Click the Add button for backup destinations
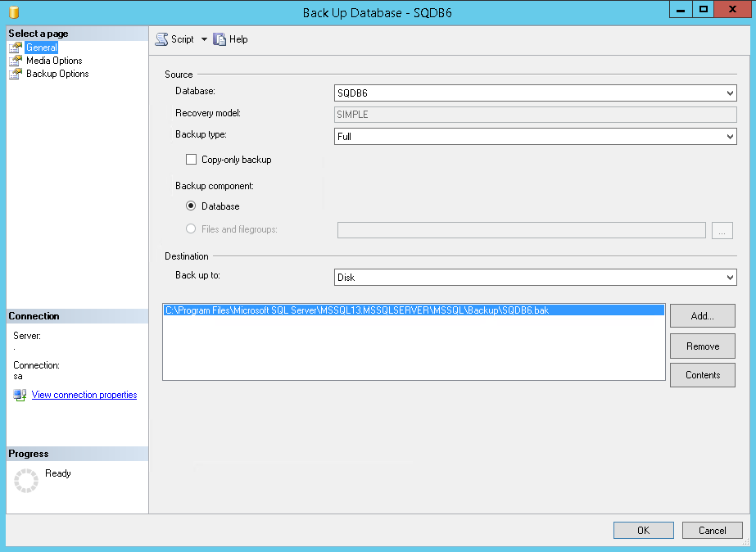The width and height of the screenshot is (756, 552). tap(702, 315)
